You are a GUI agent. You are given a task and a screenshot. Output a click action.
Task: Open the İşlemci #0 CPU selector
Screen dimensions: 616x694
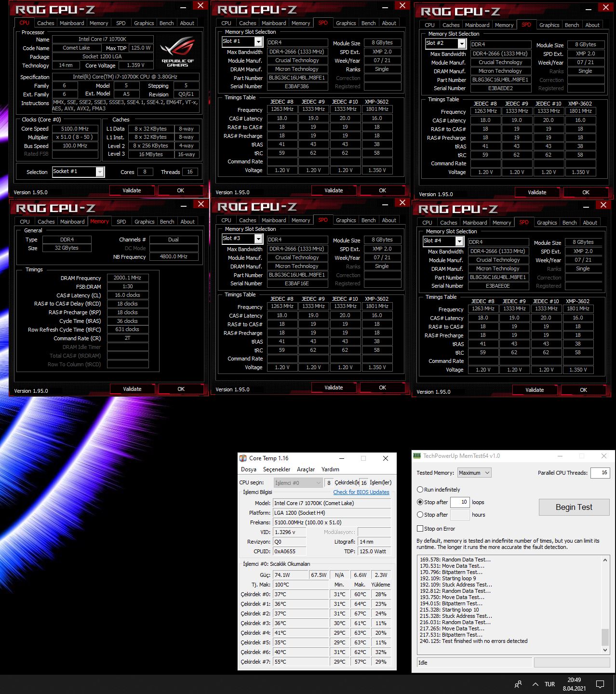[298, 482]
